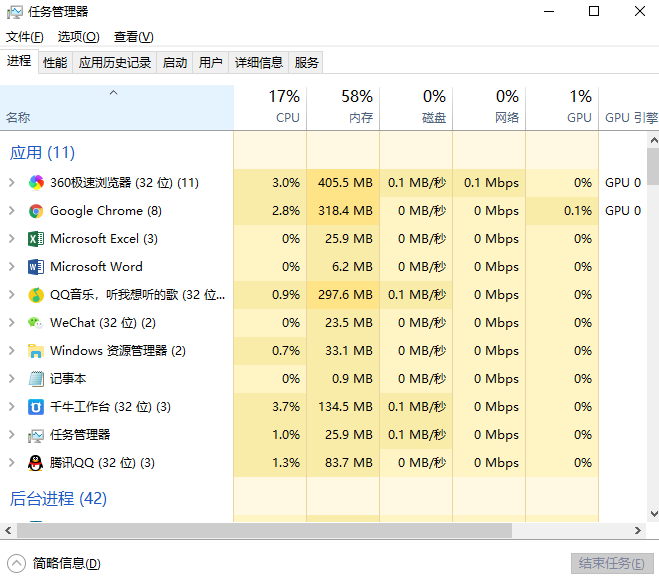
Task: Switch to the 服务 tab
Action: (306, 63)
